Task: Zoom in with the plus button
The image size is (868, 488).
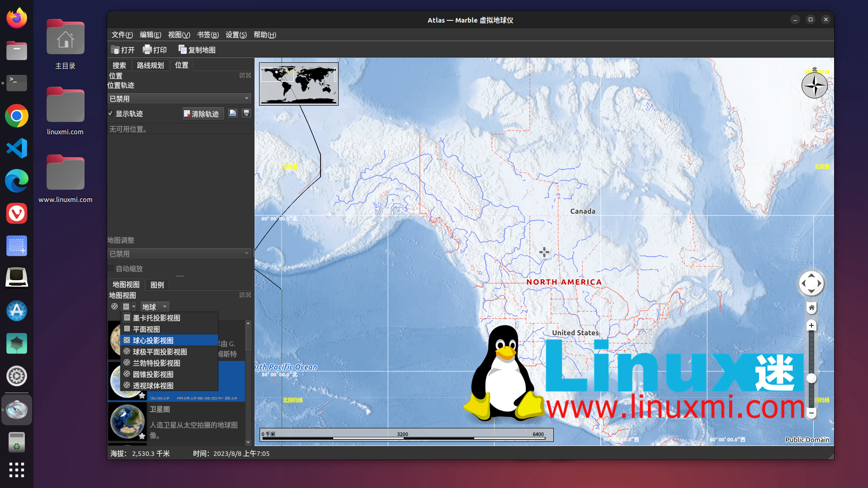Action: click(811, 325)
